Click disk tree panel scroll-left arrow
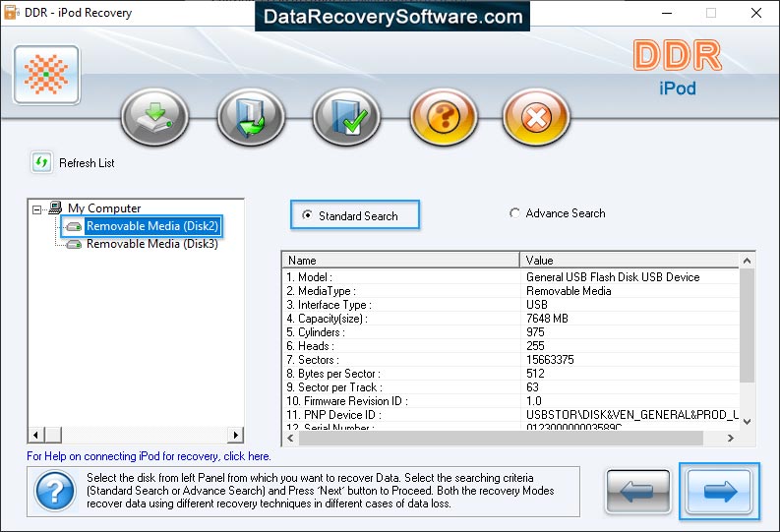This screenshot has height=532, width=780. point(35,435)
